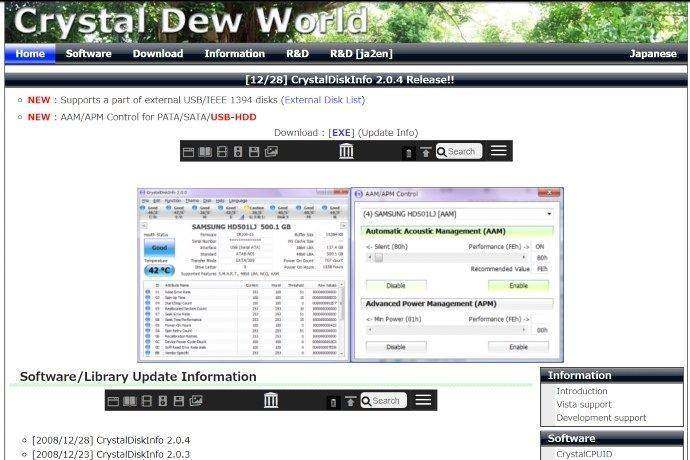Open the SAMSUNG HD501LJ [AAM] dropdown in AAM/APM Control
The width and height of the screenshot is (690, 460).
pos(457,214)
